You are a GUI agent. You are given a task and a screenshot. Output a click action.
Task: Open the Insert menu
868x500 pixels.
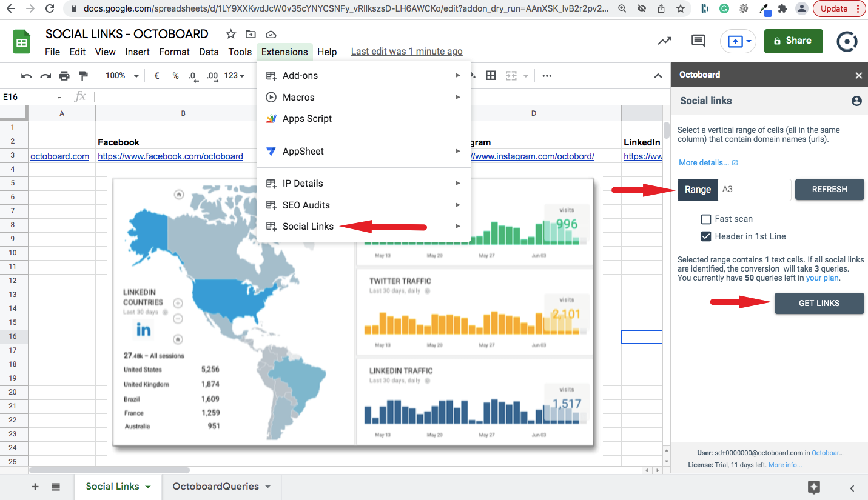138,52
